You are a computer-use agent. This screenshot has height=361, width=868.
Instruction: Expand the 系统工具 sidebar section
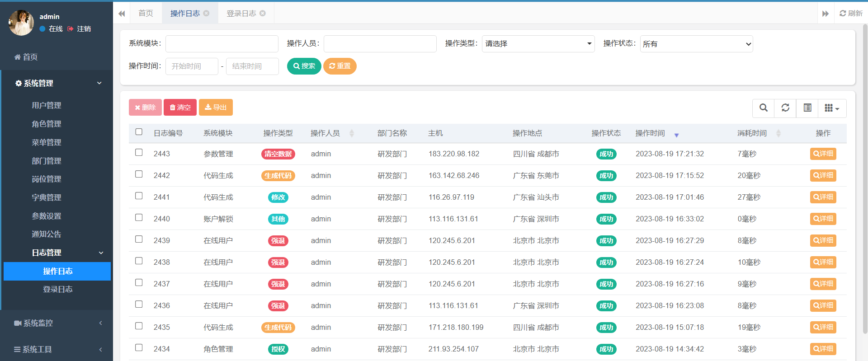(x=57, y=349)
